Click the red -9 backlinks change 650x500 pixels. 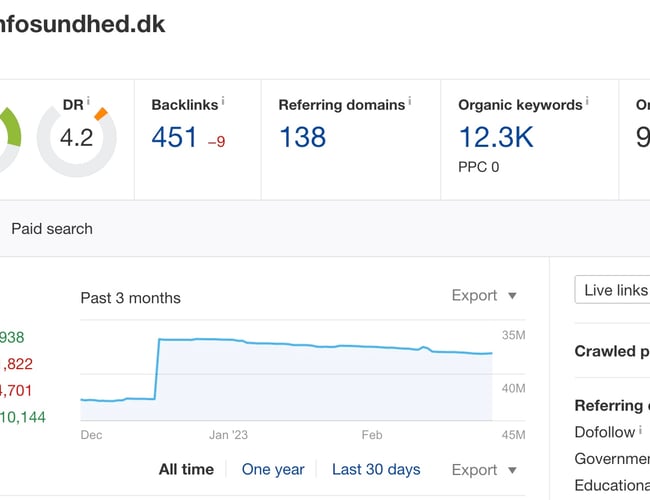216,142
